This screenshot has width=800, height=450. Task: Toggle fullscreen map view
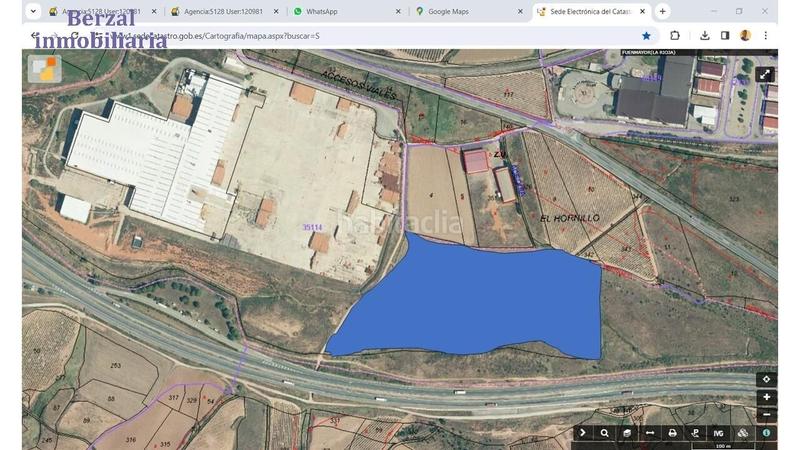coord(765,74)
